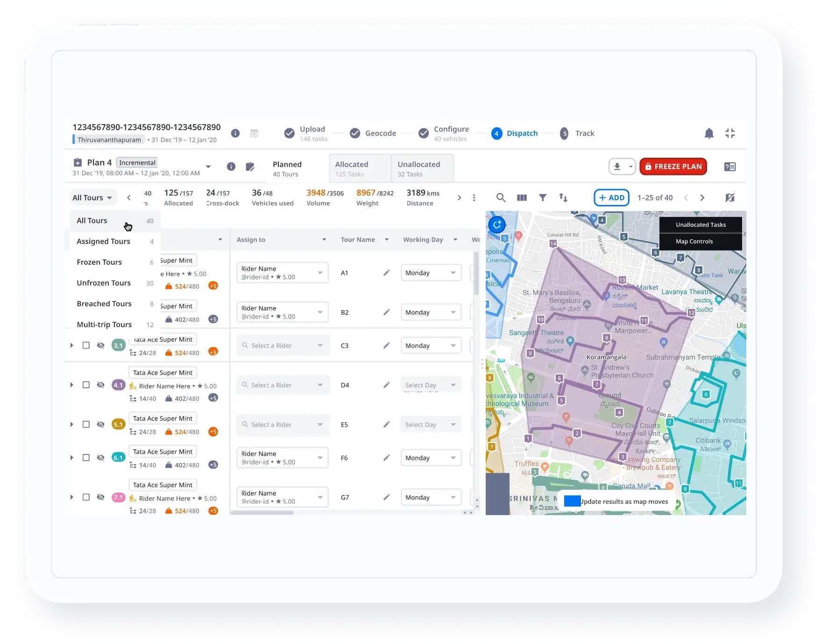Select Frozen Tours from the tours menu
The image size is (821, 644).
coord(99,262)
